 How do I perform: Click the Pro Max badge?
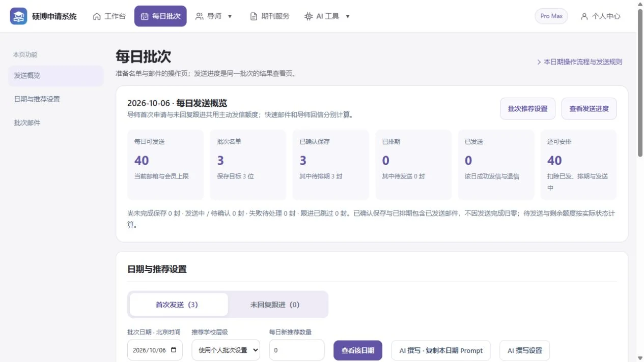(x=551, y=16)
